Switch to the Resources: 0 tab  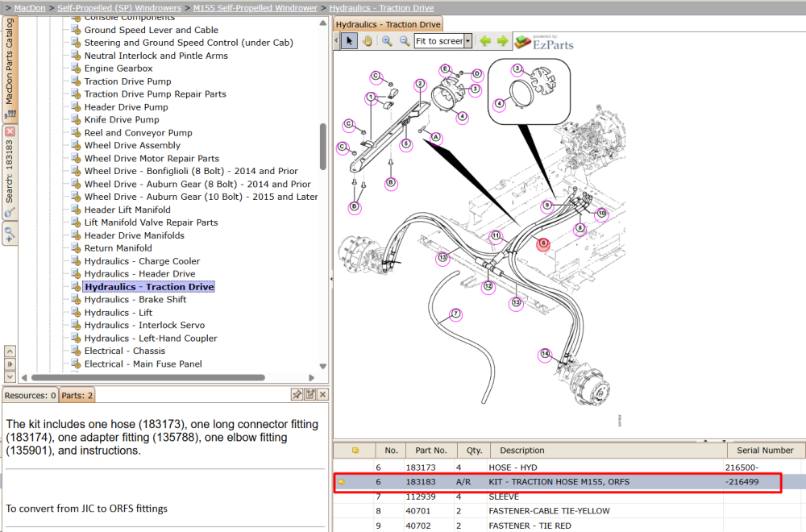click(x=30, y=395)
